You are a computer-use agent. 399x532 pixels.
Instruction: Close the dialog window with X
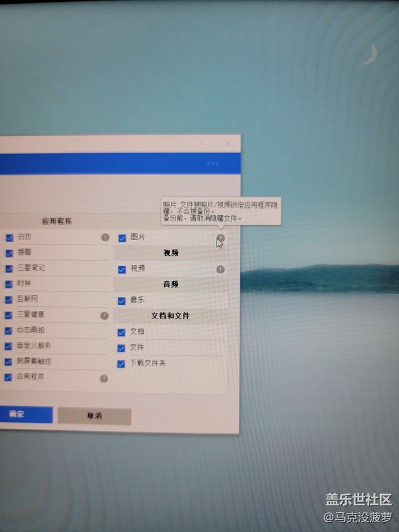[x=228, y=144]
